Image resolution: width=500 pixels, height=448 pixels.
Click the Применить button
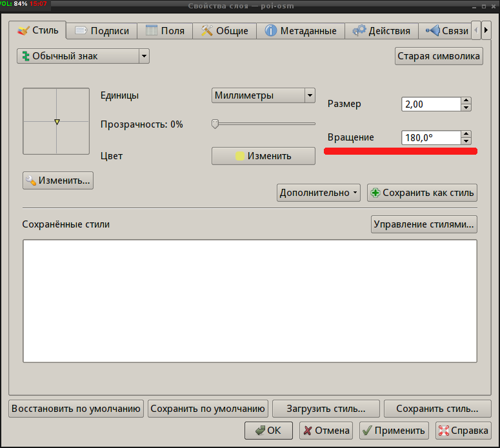pyautogui.click(x=394, y=431)
